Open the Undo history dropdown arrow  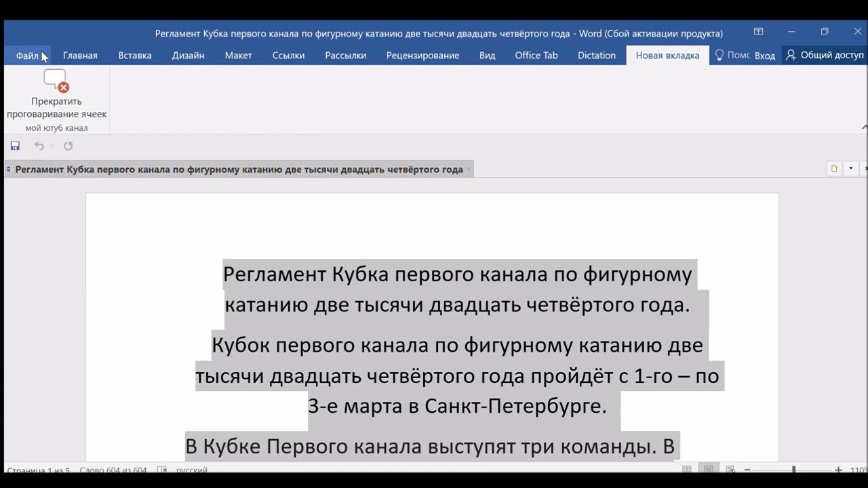click(x=52, y=146)
